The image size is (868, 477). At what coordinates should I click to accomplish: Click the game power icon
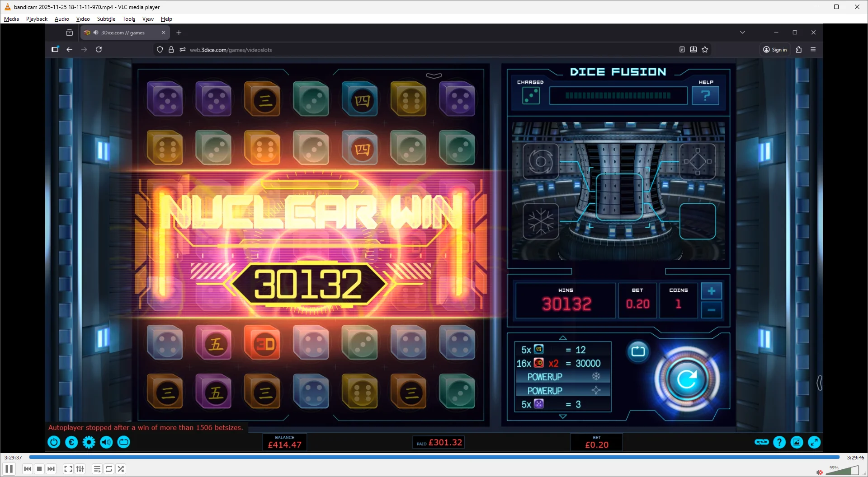54,442
